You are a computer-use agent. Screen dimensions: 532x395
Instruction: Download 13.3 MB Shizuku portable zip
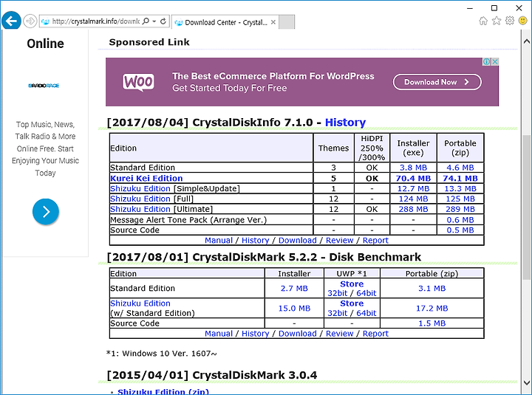[x=460, y=188]
